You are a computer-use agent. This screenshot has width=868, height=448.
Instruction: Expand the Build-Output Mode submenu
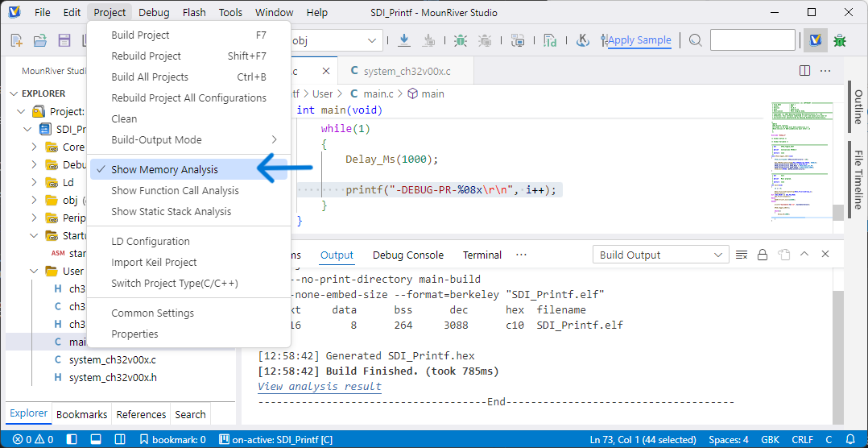(188, 139)
